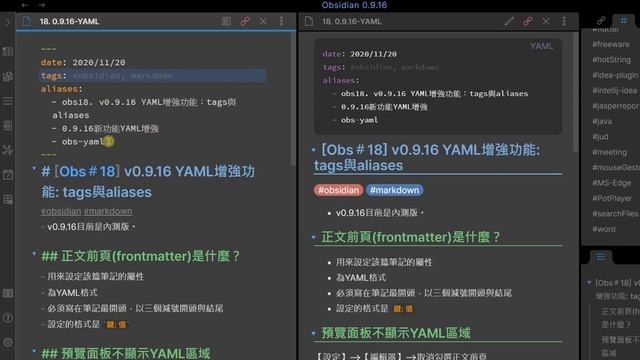
Task: Fold the frontmatter heading in left editor
Action: pyautogui.click(x=34, y=253)
